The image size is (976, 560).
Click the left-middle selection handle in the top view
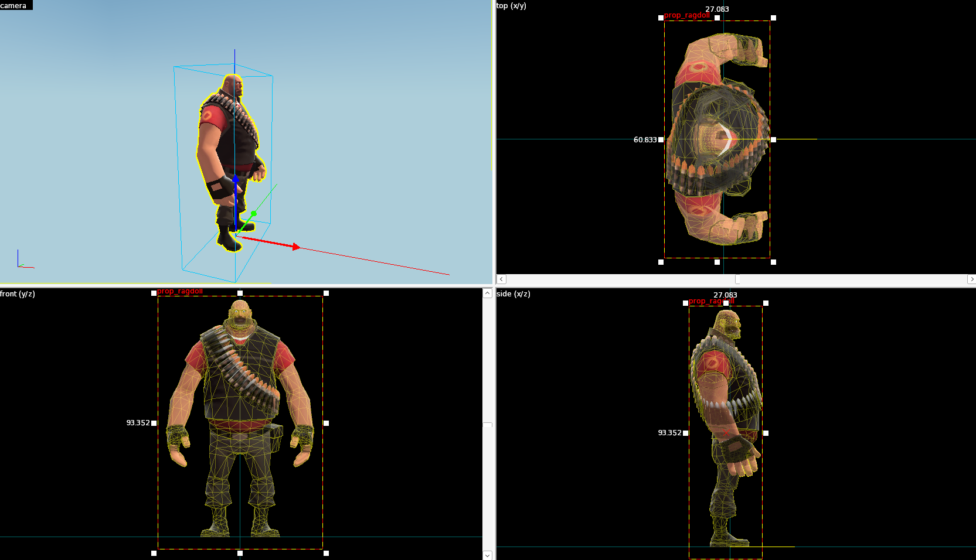coord(661,140)
